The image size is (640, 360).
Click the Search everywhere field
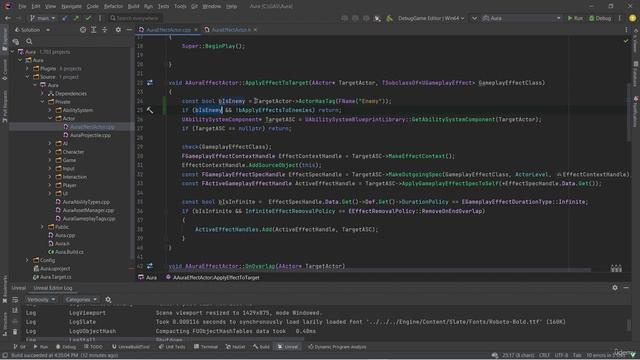coord(136,18)
